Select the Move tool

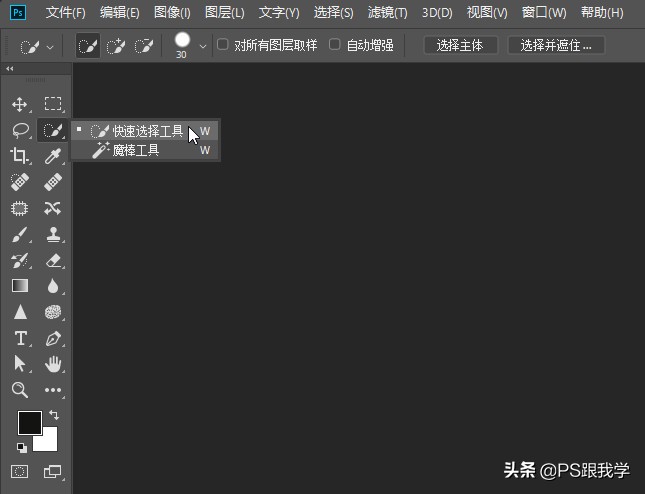pos(19,104)
